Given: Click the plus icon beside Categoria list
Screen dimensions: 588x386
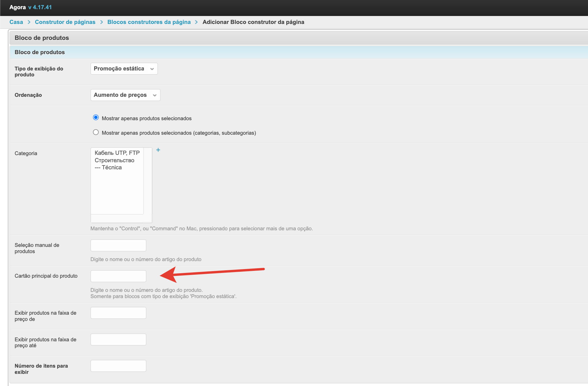Looking at the screenshot, I should click(158, 150).
